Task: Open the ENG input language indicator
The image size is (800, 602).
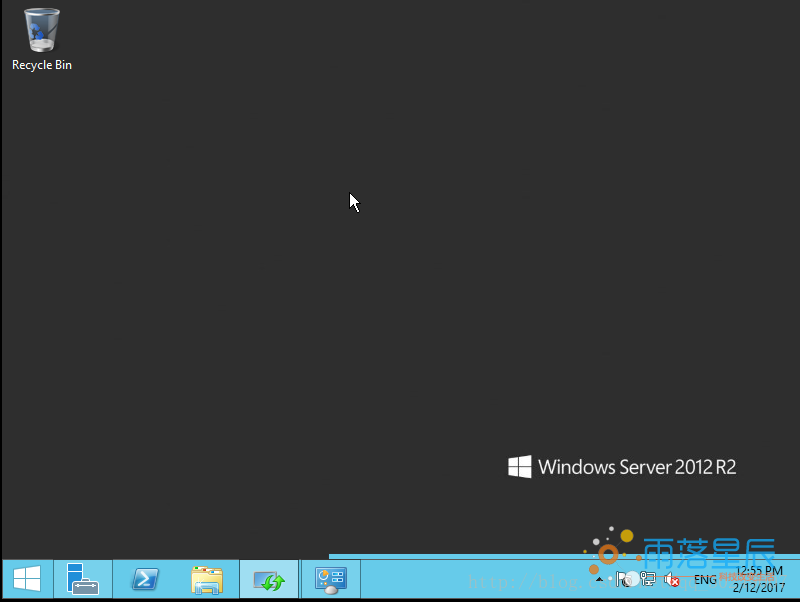Action: point(705,580)
